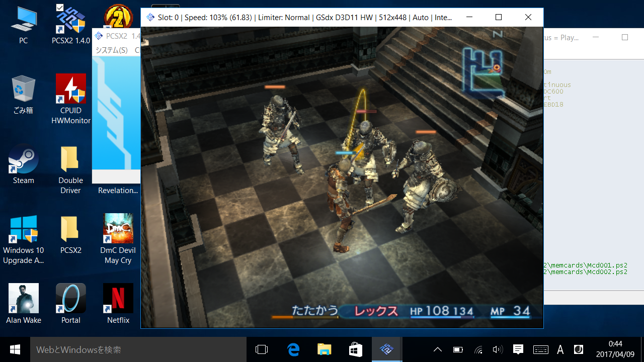Check the battery status icon
The height and width of the screenshot is (362, 644).
(x=458, y=349)
